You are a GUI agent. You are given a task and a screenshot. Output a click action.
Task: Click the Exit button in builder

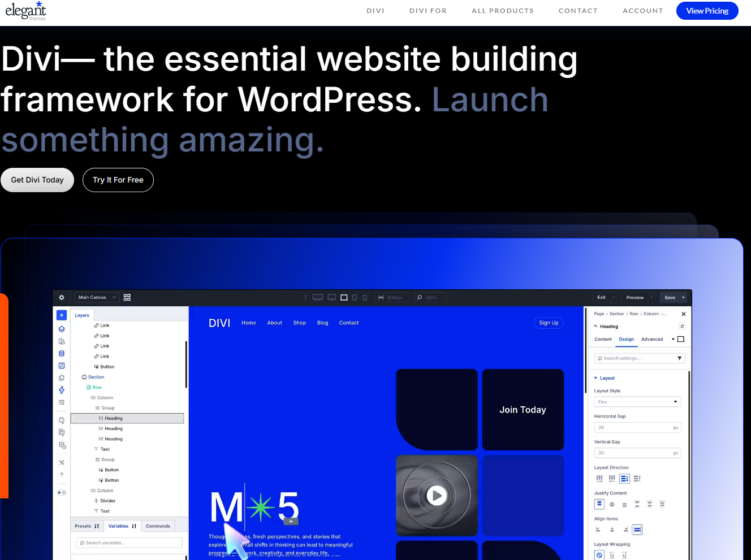click(601, 297)
